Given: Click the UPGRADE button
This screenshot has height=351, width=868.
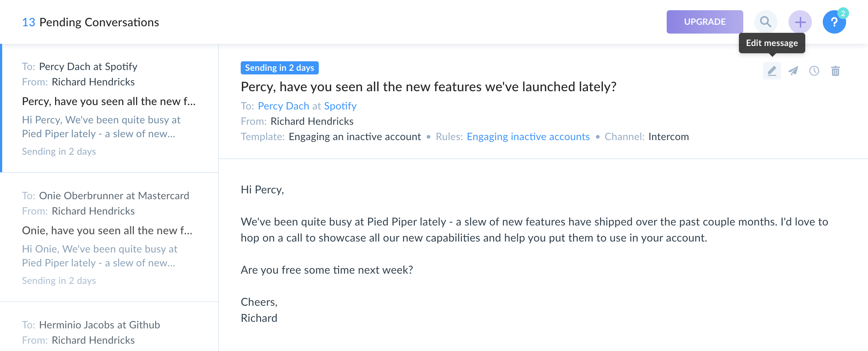Looking at the screenshot, I should click(705, 22).
